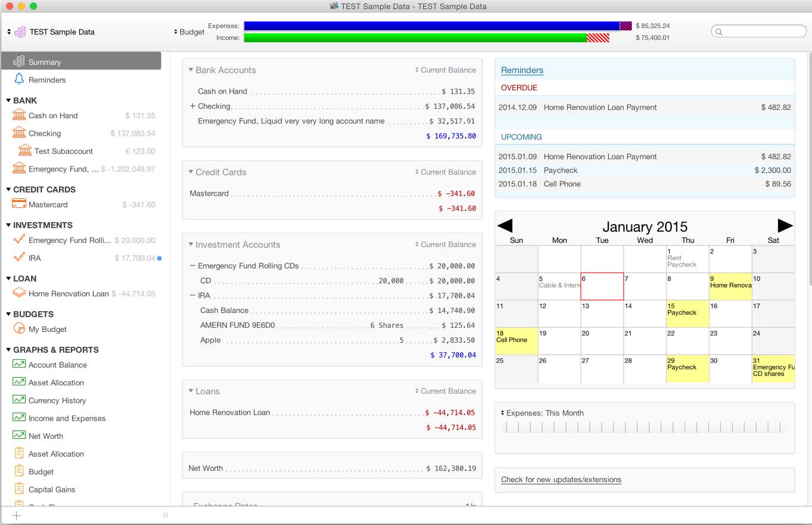Screen dimensions: 812x525
Task: Click the Mastercard credit card icon
Action: tap(19, 204)
